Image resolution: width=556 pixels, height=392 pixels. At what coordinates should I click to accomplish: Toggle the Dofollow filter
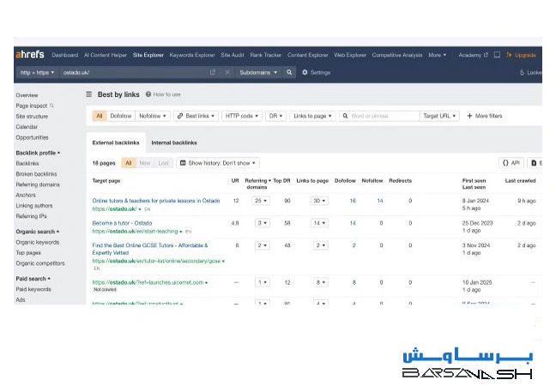point(121,116)
